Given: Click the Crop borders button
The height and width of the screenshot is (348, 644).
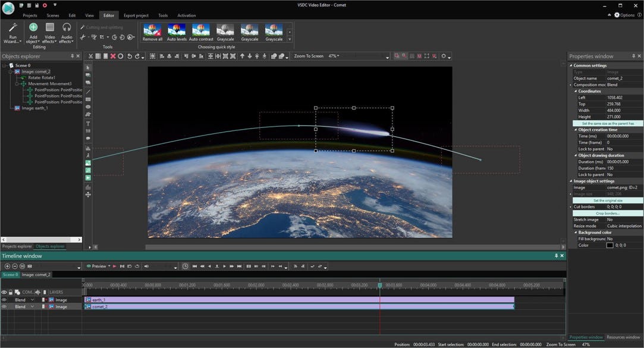Looking at the screenshot, I should [607, 213].
